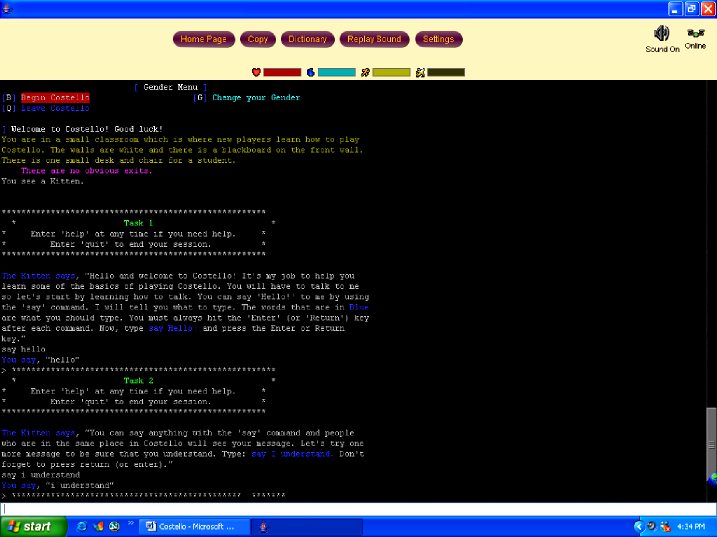The height and width of the screenshot is (537, 717).
Task: Open the Home Page button
Action: (203, 39)
